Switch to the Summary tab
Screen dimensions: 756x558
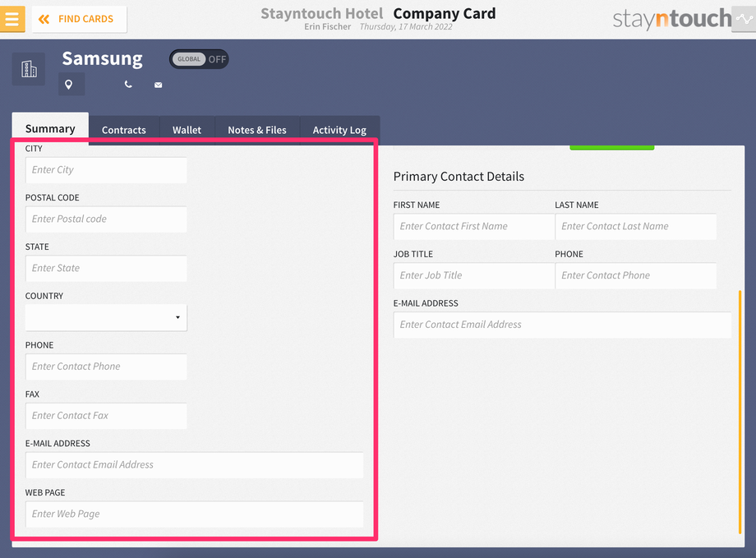50,129
